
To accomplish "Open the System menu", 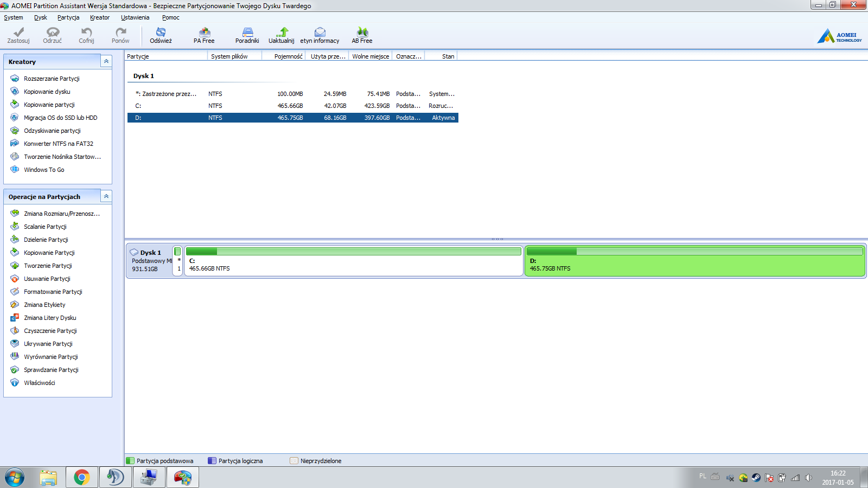I will point(14,17).
